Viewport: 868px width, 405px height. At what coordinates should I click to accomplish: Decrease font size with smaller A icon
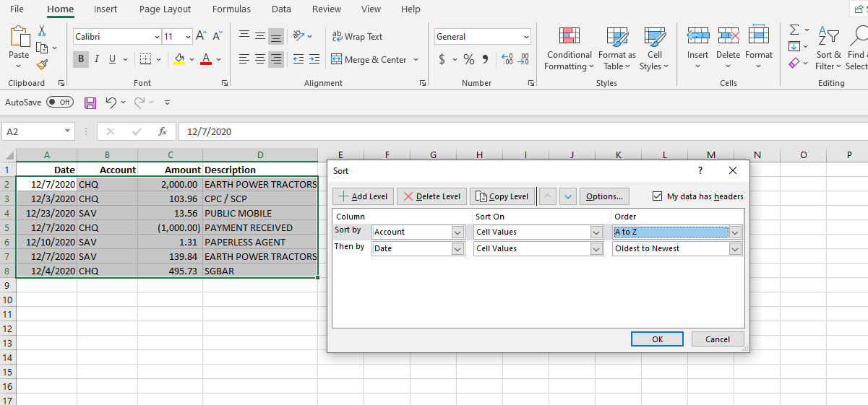[218, 36]
